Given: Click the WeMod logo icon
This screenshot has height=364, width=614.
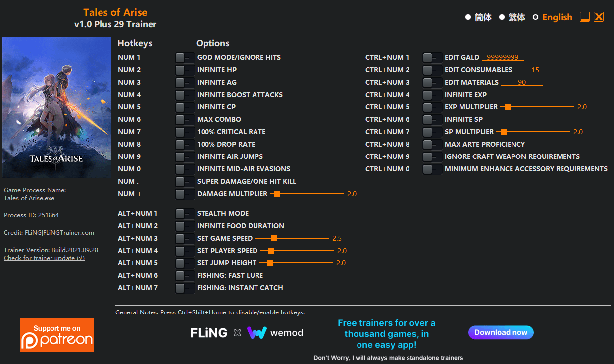Looking at the screenshot, I should (x=257, y=333).
